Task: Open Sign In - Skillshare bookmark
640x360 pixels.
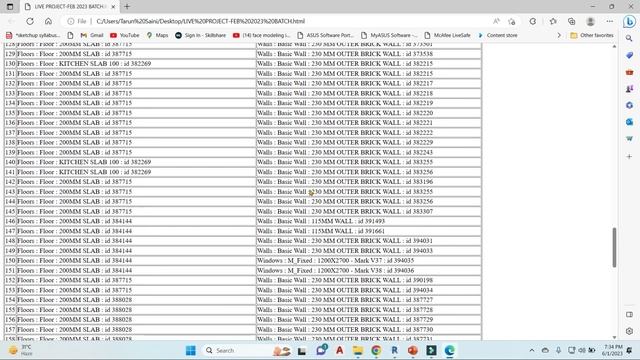Action: coord(200,36)
